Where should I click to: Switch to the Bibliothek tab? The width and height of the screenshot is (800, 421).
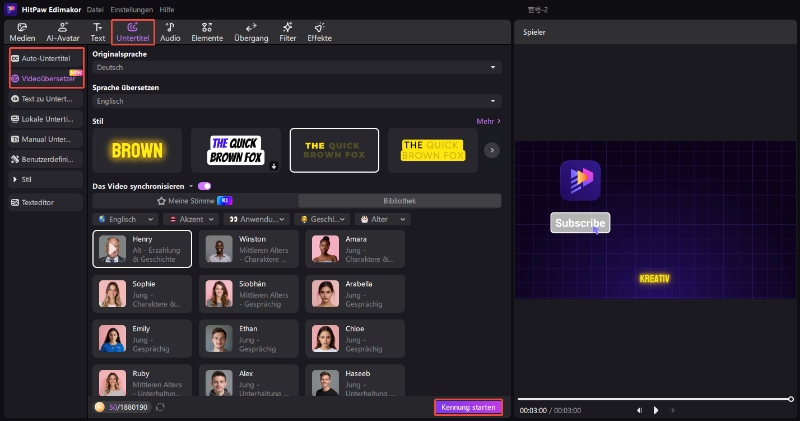(398, 201)
